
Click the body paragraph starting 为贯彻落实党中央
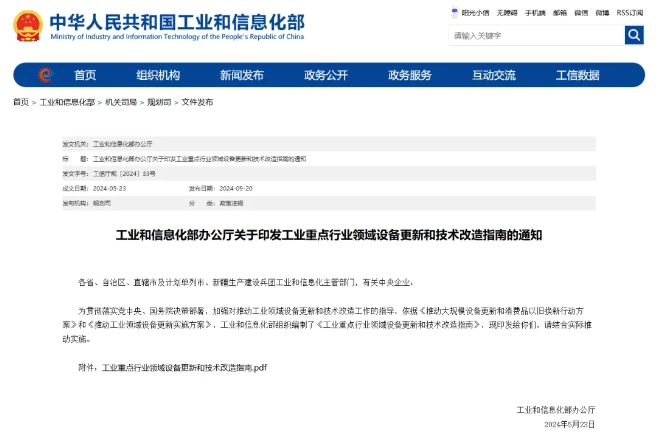tap(327, 325)
